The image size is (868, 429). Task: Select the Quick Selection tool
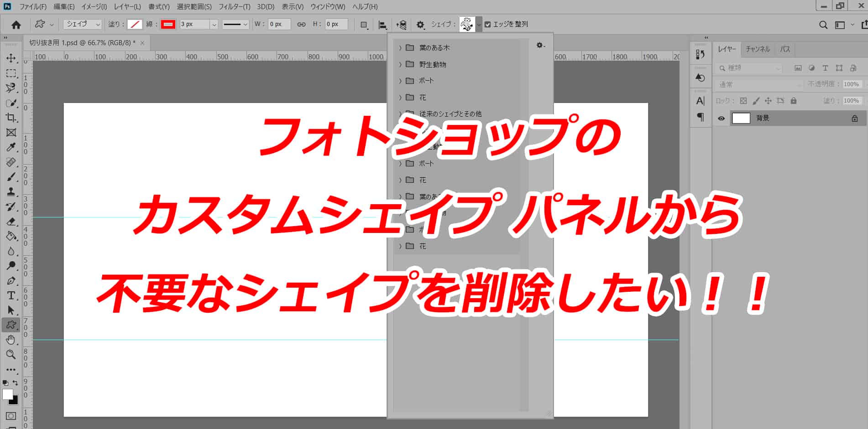click(x=11, y=103)
